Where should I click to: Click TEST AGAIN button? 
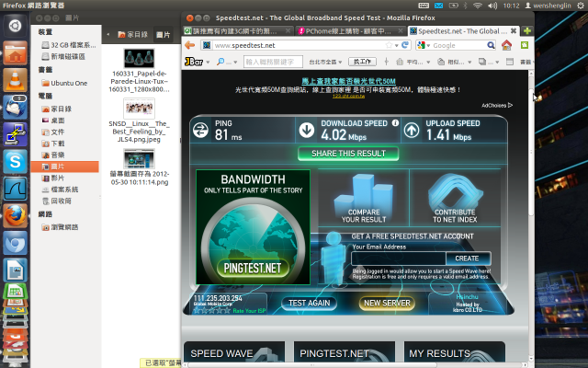(310, 303)
